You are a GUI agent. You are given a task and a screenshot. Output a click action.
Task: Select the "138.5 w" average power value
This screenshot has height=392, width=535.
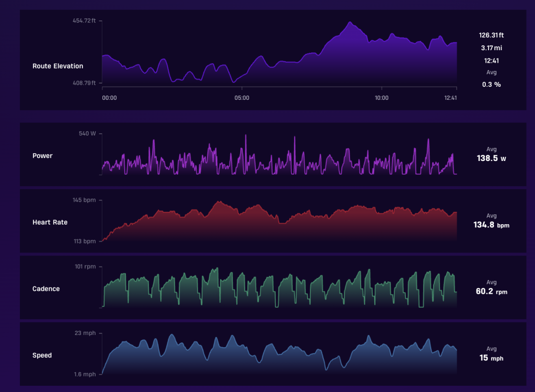coord(491,158)
